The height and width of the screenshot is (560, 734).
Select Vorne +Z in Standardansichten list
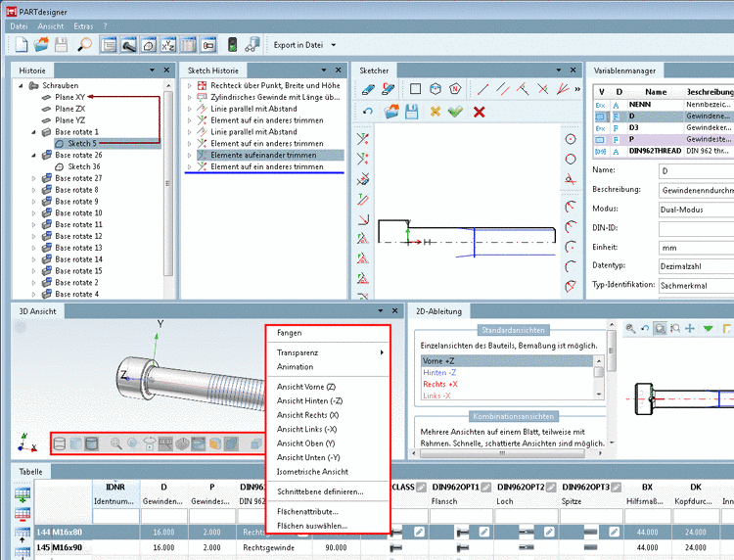coord(439,361)
